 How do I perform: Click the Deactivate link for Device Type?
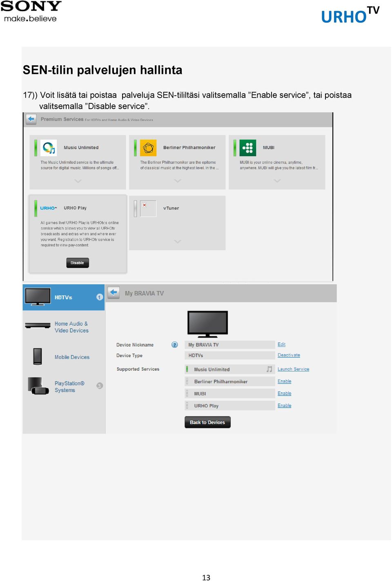289,355
